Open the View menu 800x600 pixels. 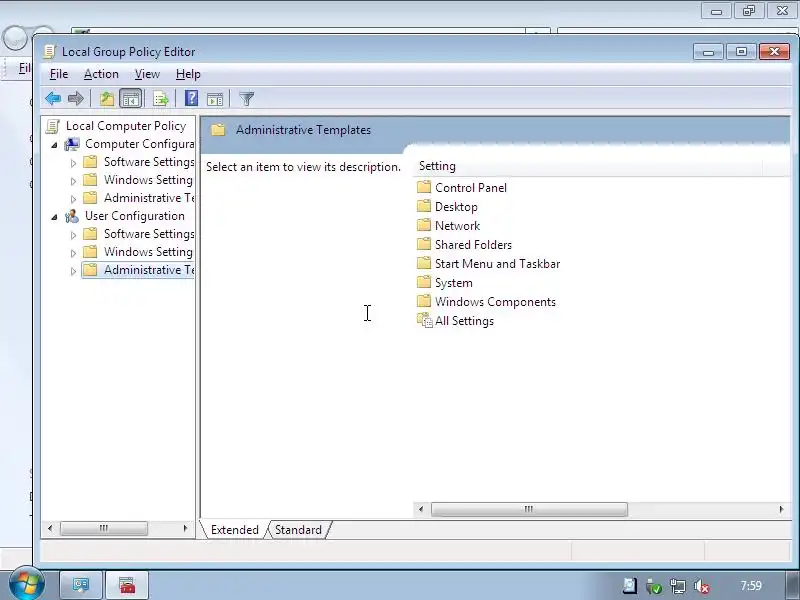coord(147,74)
